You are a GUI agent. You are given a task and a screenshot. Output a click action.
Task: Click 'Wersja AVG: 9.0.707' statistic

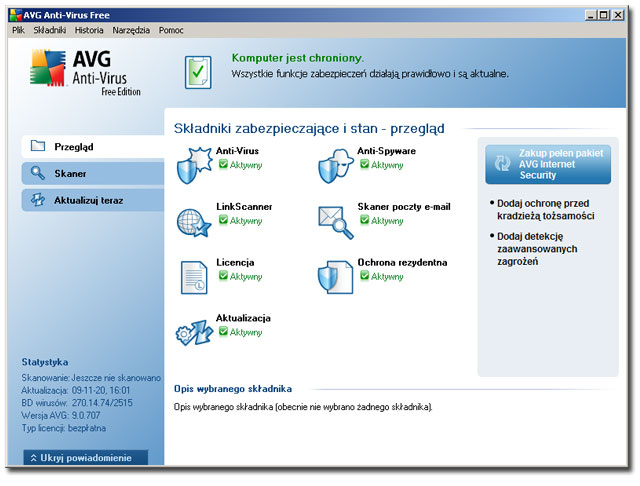60,415
